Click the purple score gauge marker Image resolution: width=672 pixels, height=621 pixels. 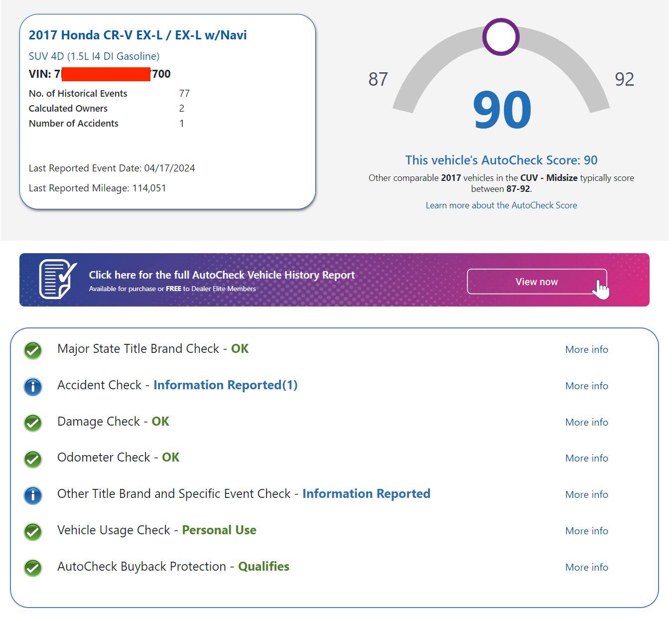(x=501, y=37)
